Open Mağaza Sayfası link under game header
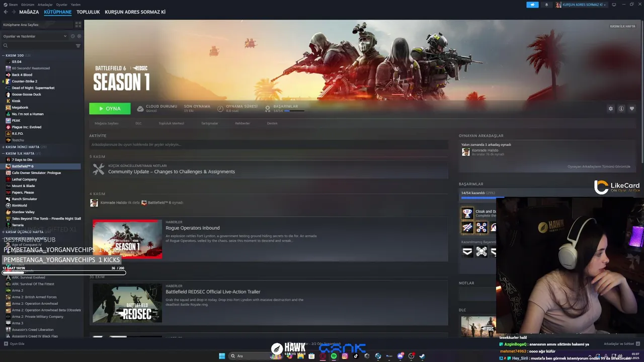This screenshot has height=362, width=644. pos(106,123)
